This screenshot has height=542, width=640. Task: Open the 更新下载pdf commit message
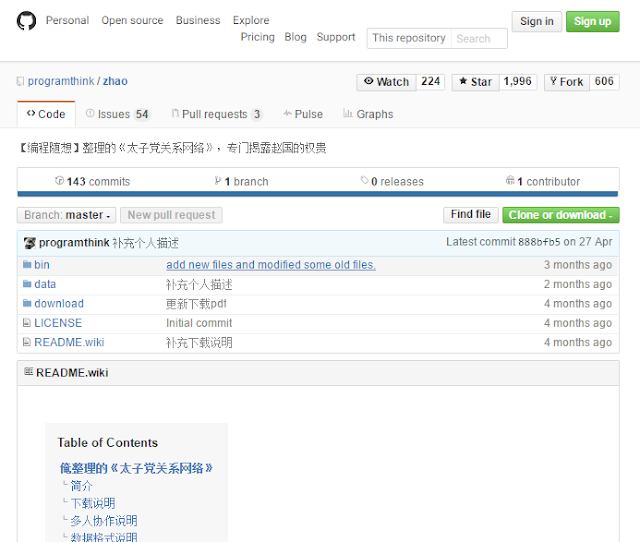196,304
